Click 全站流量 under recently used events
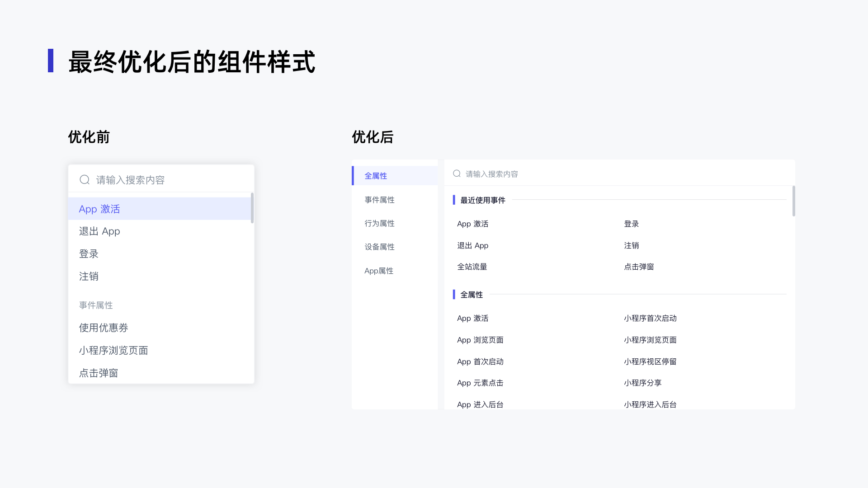The width and height of the screenshot is (868, 488). [472, 267]
